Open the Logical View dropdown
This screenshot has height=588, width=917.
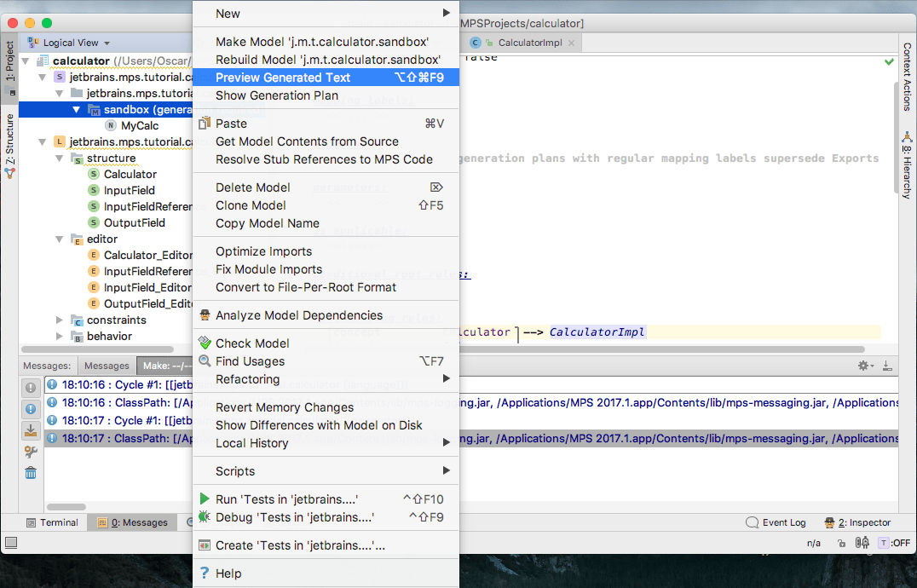coord(70,43)
